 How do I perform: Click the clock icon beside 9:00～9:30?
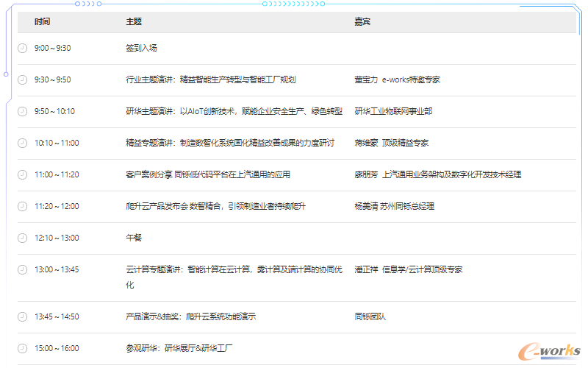[23, 48]
